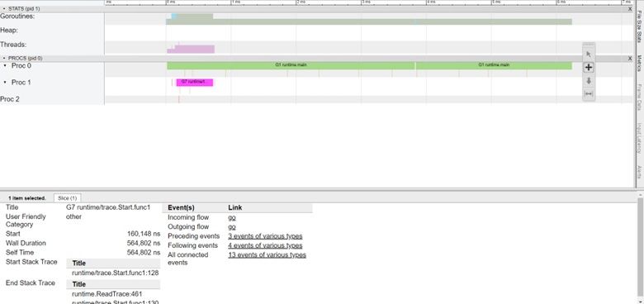644x304 pixels.
Task: Follow the Incoming flow go link
Action: pyautogui.click(x=232, y=217)
